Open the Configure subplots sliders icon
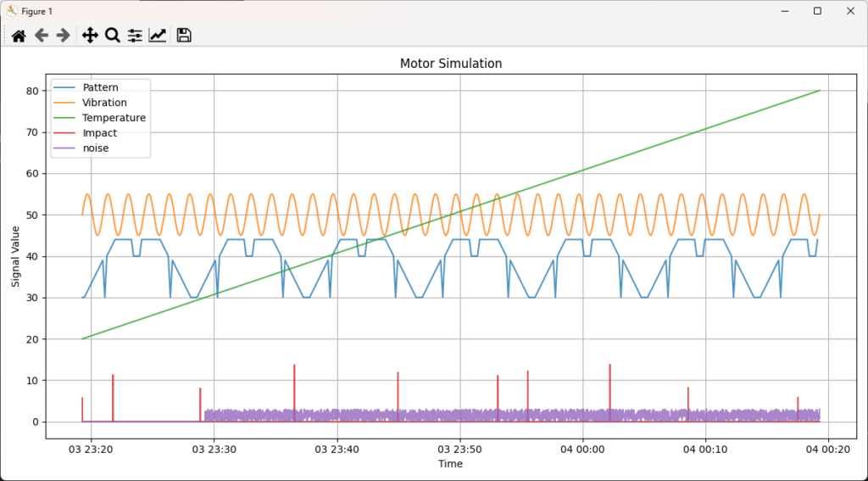The image size is (868, 481). [135, 35]
